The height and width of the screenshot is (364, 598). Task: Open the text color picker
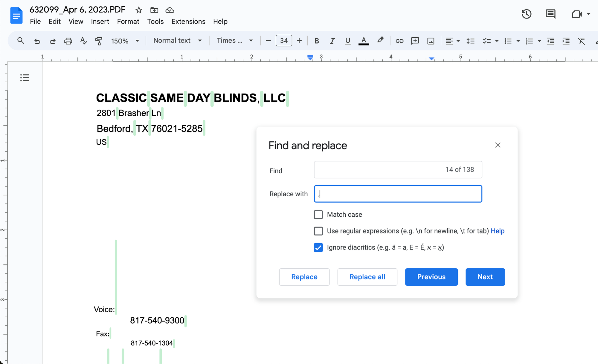pos(364,41)
